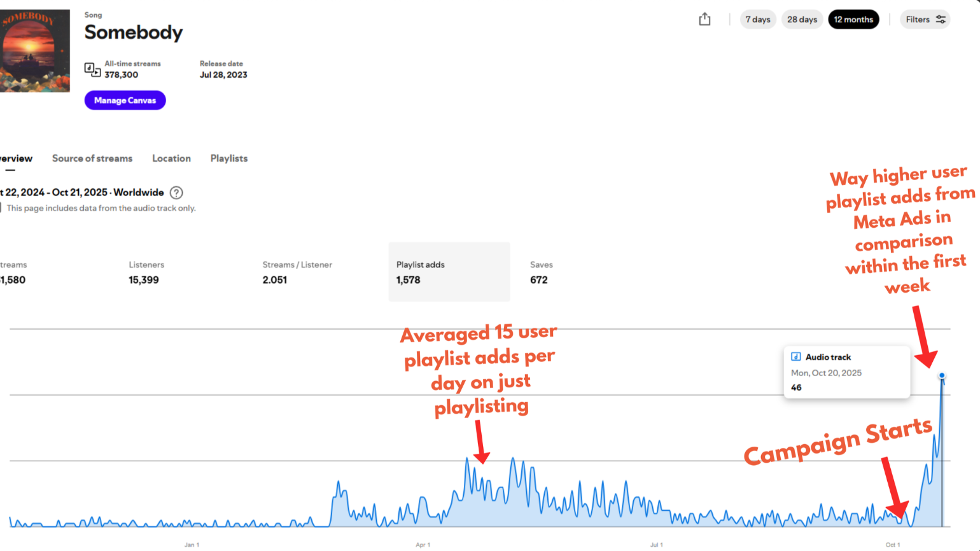Image resolution: width=980 pixels, height=551 pixels.
Task: Click the Oct 21, 2025 Worldwide date range
Action: tap(81, 193)
